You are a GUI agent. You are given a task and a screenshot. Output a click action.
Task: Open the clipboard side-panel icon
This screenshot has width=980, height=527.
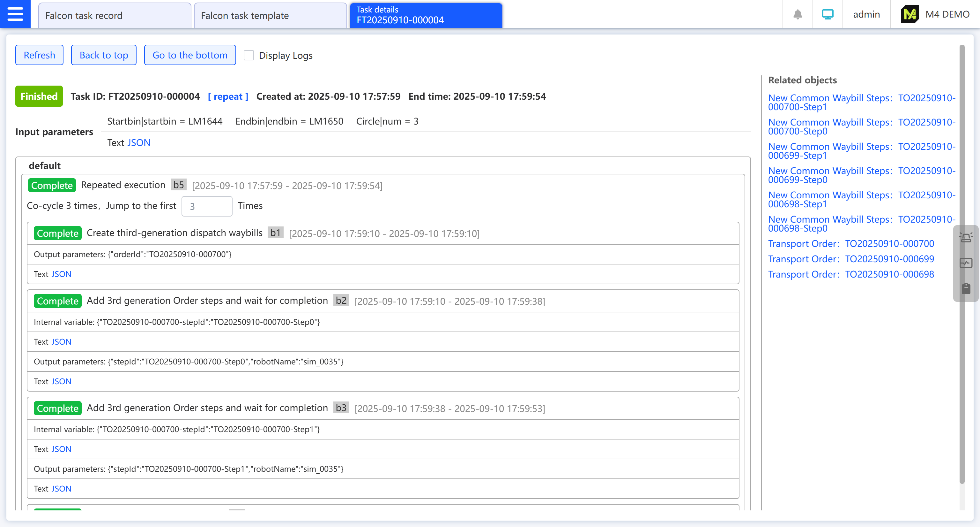click(966, 288)
